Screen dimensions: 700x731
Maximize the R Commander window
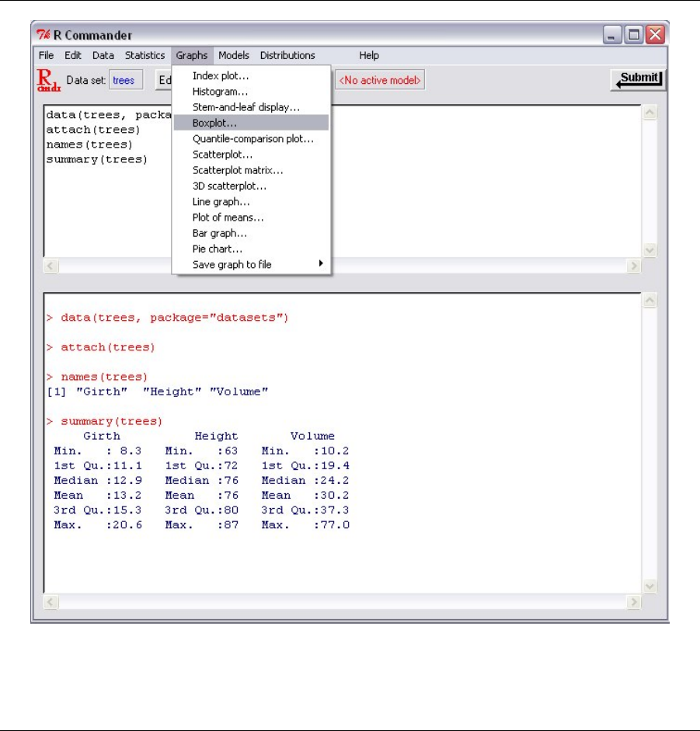point(634,34)
